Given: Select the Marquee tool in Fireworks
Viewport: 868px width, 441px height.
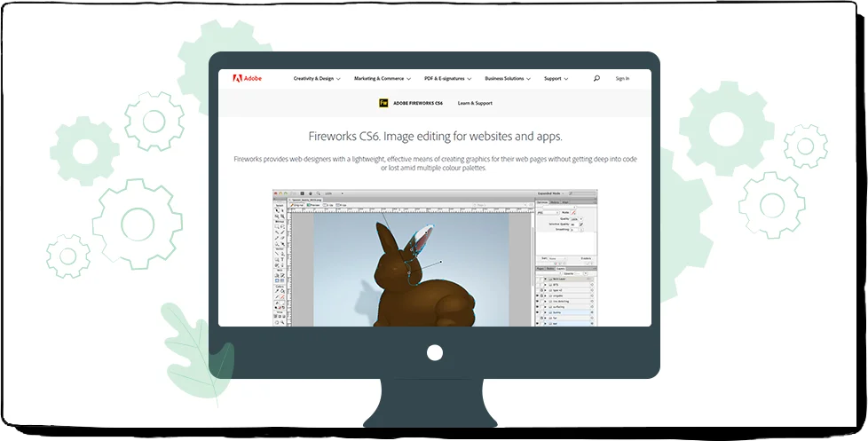Looking at the screenshot, I should [x=277, y=227].
